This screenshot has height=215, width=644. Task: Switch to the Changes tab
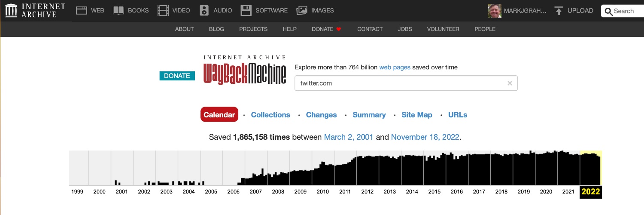[x=321, y=115]
